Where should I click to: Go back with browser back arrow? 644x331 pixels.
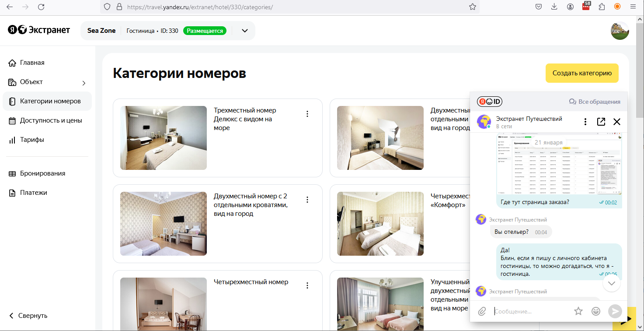(x=10, y=7)
